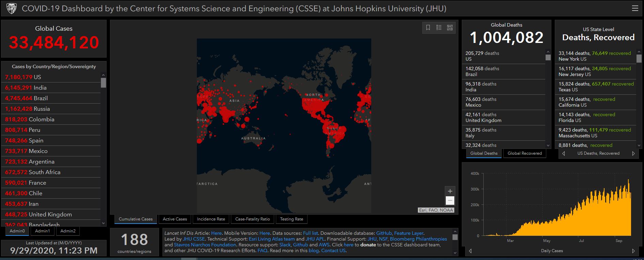Select the Admin2 tab
This screenshot has width=644, height=260.
click(68, 231)
